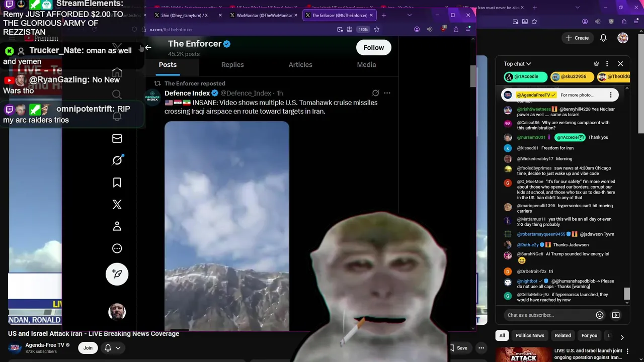Click chat scrollbar thumb
This screenshot has width=644, height=362.
627,294
